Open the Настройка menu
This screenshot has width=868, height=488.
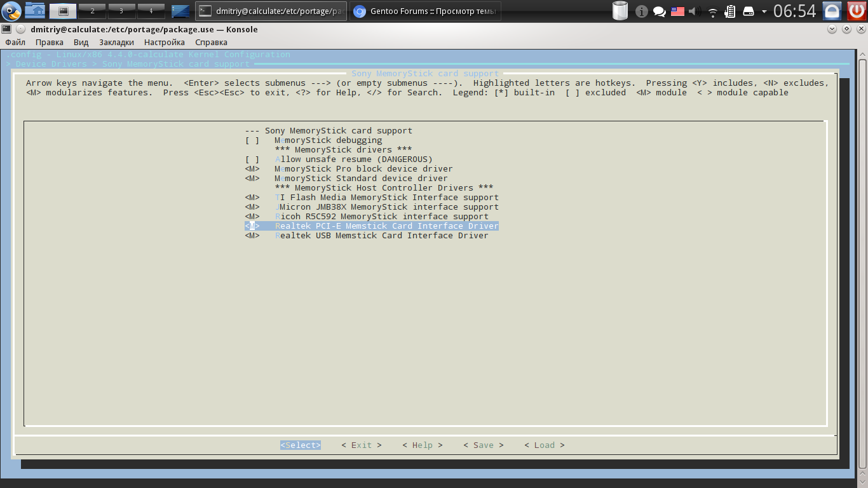pyautogui.click(x=165, y=42)
